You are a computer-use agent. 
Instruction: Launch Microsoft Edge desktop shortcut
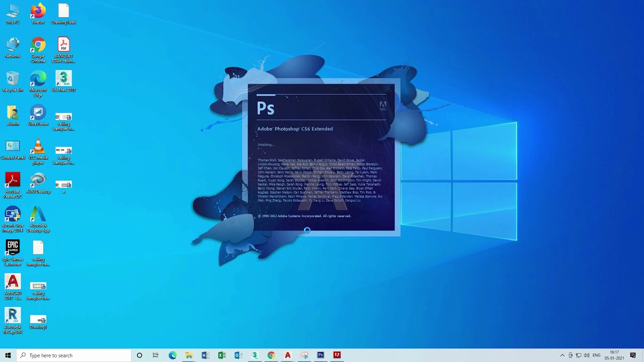coord(38,84)
